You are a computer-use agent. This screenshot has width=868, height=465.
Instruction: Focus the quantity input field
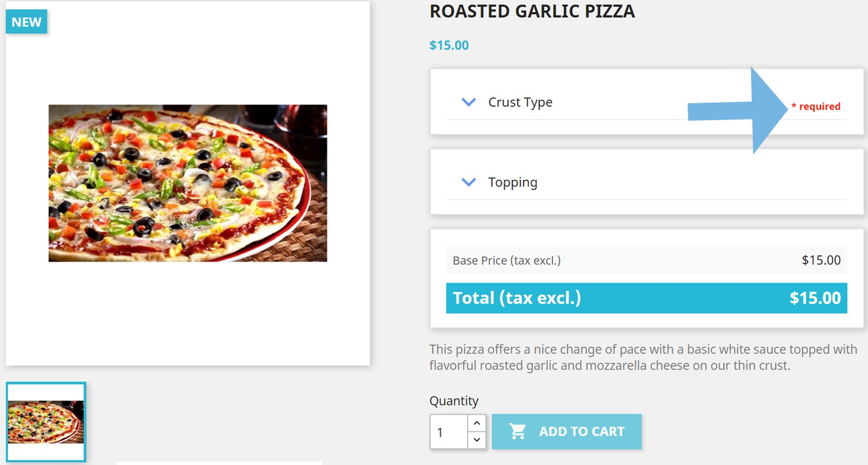pos(449,432)
